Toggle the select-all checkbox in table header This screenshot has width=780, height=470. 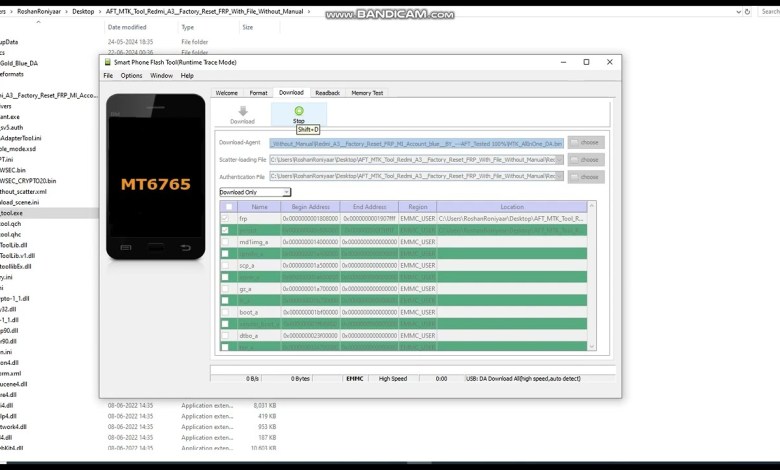coord(229,207)
